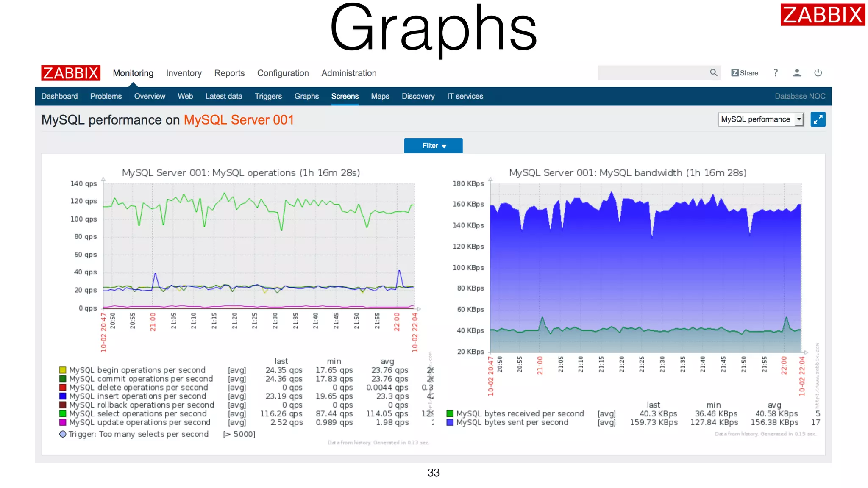The width and height of the screenshot is (868, 488).
Task: Open the Reports menu
Action: tap(229, 73)
